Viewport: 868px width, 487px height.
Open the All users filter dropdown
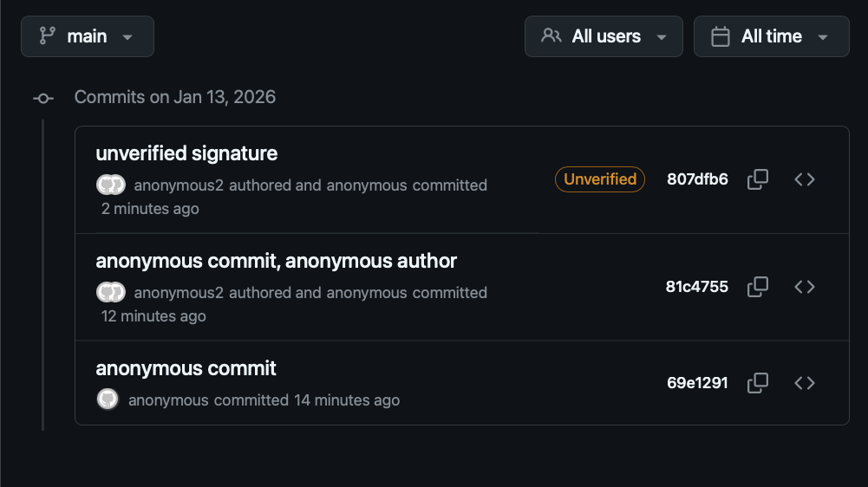coord(604,36)
